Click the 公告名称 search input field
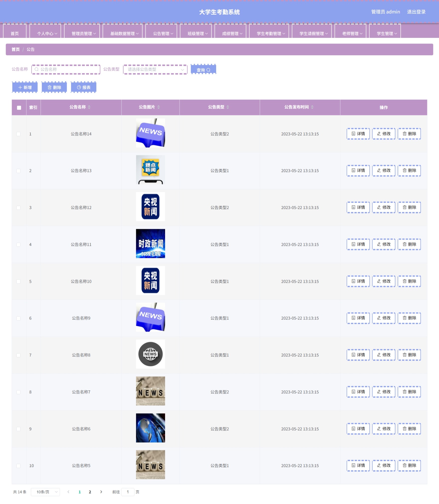 [x=66, y=69]
